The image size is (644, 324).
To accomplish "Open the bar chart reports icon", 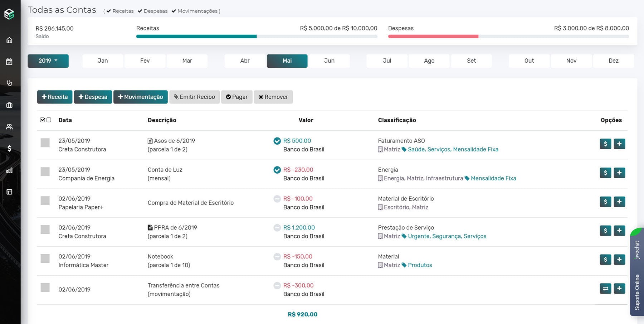I will point(9,170).
